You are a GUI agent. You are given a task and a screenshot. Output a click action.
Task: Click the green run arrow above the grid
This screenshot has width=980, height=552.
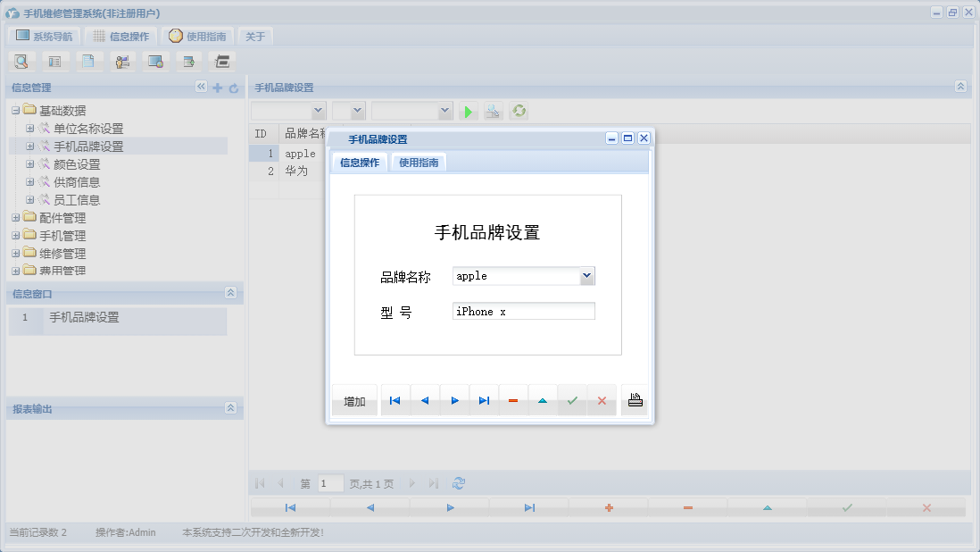(x=468, y=111)
